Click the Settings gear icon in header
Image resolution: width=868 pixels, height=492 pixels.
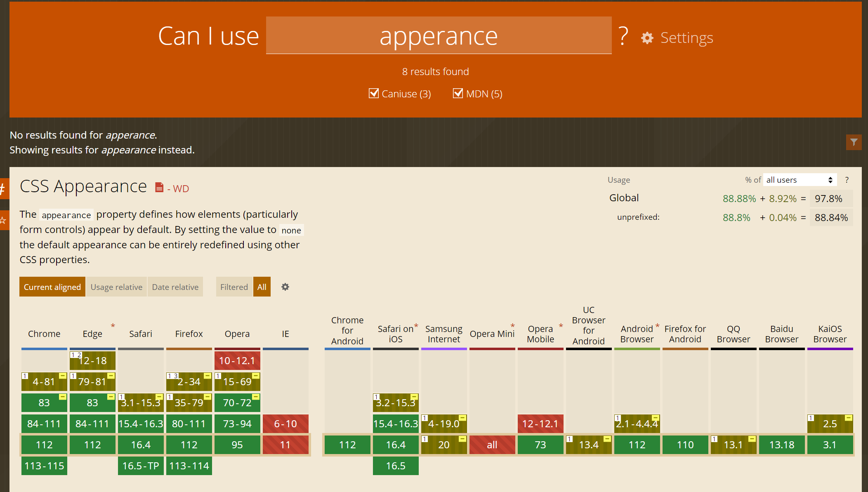pos(647,38)
